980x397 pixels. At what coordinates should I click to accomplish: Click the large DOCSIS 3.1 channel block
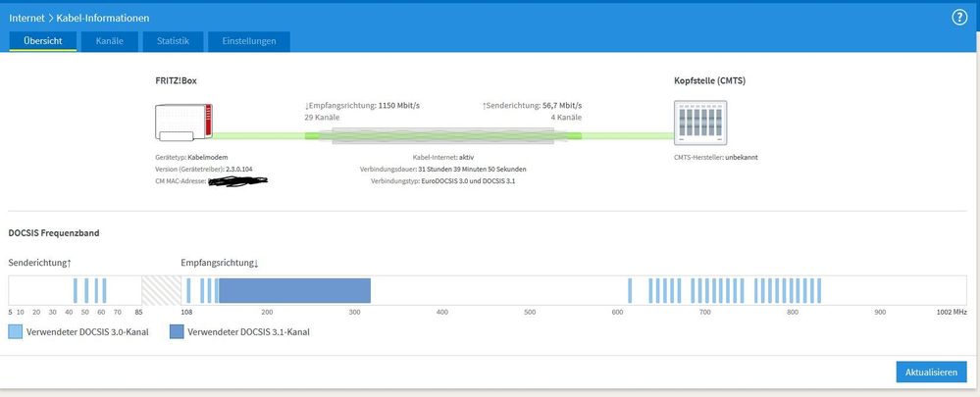pos(294,290)
